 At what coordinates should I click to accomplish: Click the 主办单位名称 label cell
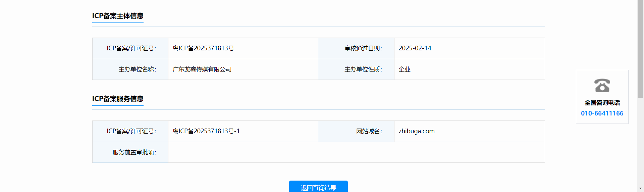click(x=130, y=69)
